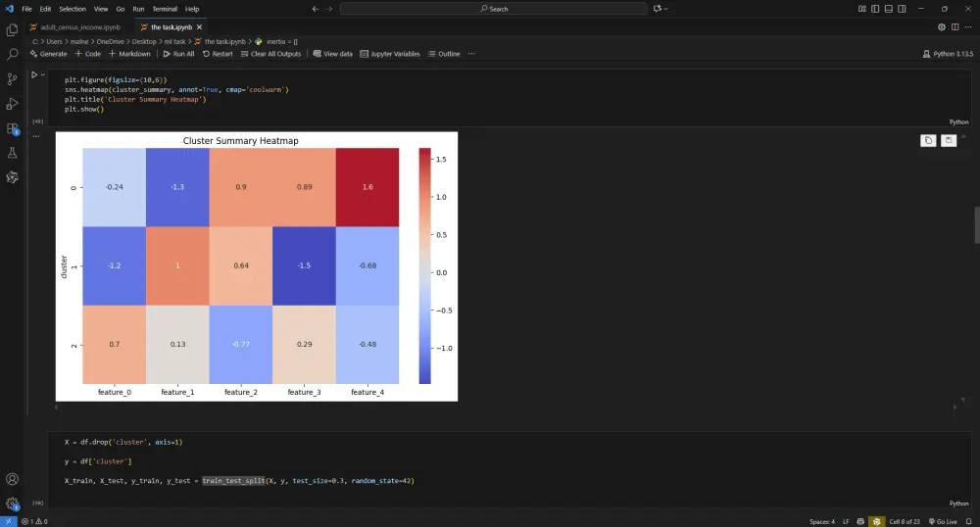
Task: Open the File menu
Action: 26,9
